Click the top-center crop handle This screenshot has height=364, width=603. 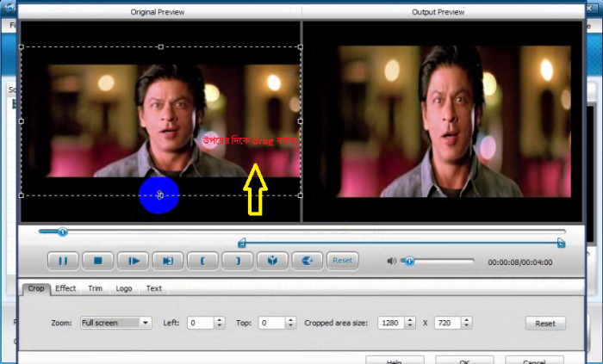coord(161,46)
